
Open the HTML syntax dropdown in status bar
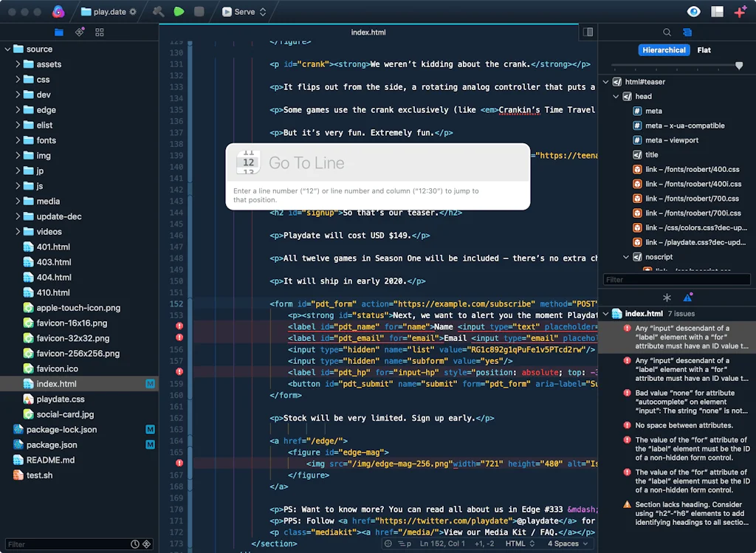pyautogui.click(x=518, y=543)
